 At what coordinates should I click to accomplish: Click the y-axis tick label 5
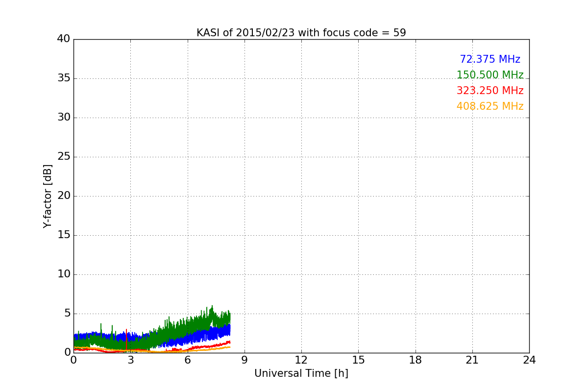(x=67, y=314)
